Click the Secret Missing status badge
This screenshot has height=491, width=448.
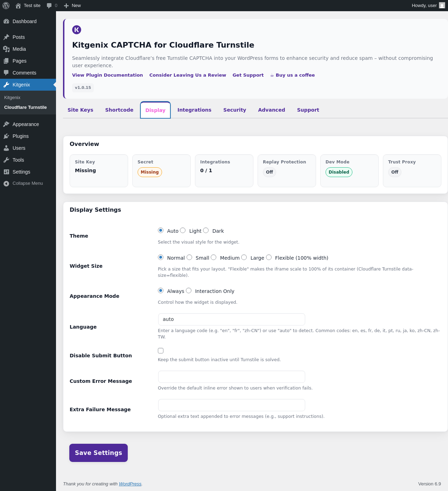coord(150,172)
